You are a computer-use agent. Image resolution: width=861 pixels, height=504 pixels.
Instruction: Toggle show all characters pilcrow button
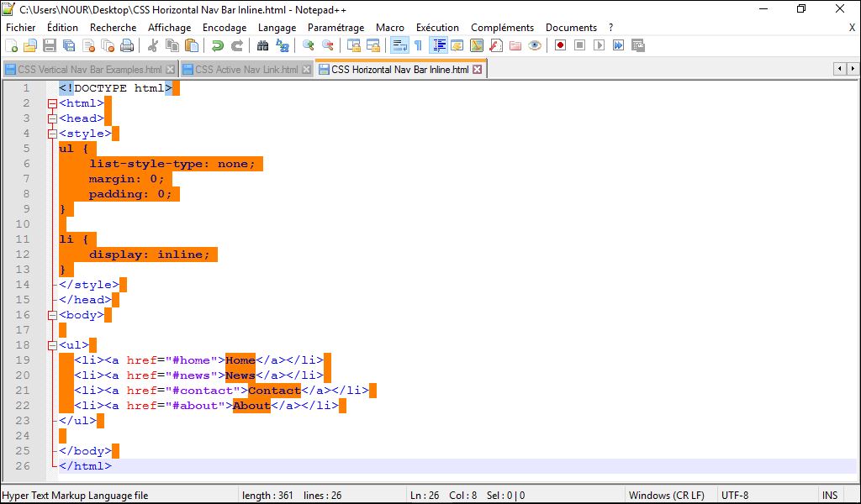click(x=418, y=45)
